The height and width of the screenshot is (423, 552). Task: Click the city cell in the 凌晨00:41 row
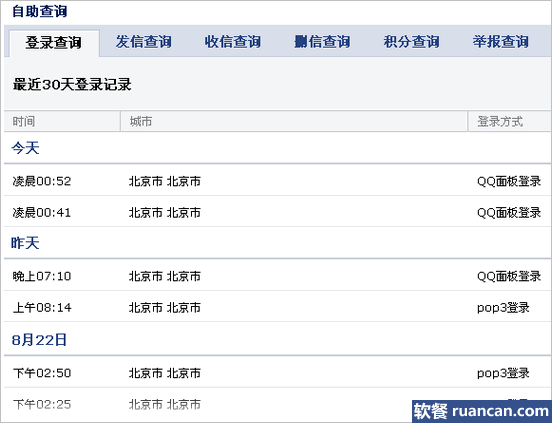point(165,213)
